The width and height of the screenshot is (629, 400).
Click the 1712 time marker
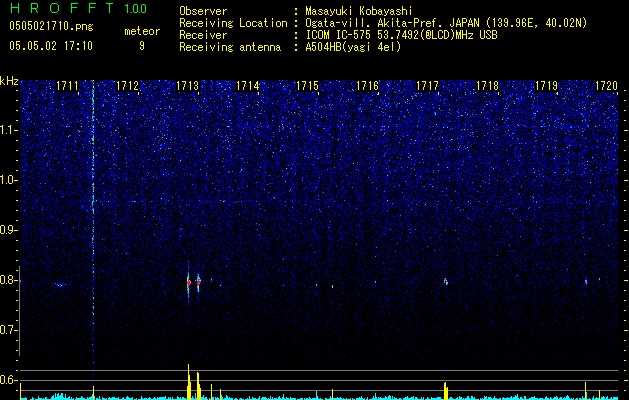[x=127, y=86]
